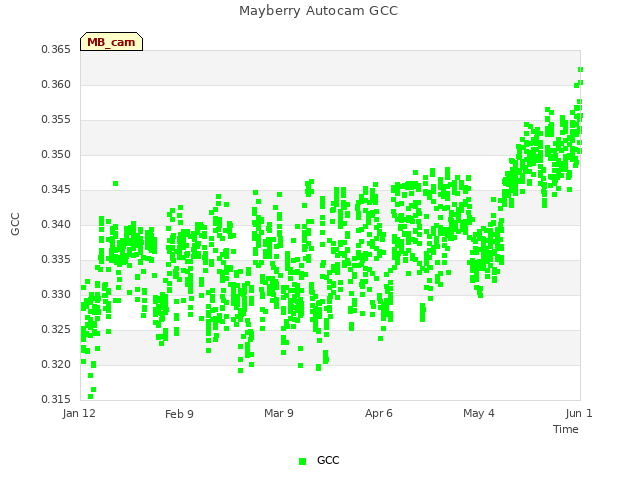Click the Apr 6 axis label

379,413
